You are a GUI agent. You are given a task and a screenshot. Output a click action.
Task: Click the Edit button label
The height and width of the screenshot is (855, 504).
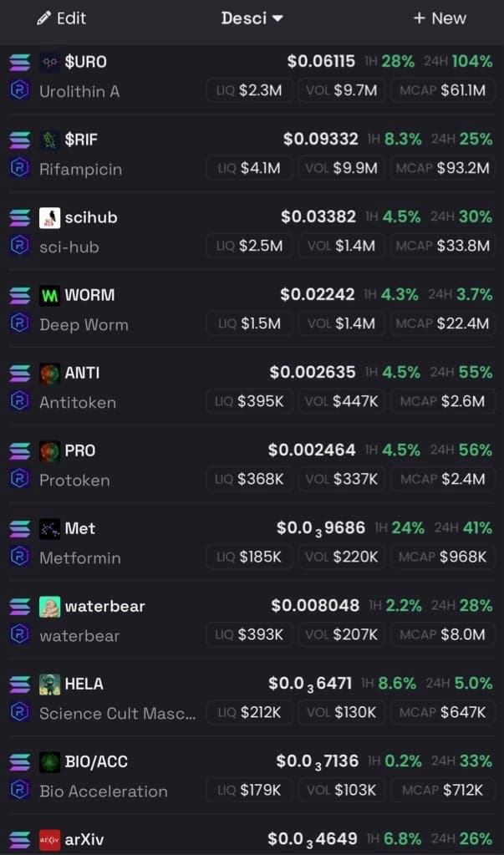(x=71, y=18)
